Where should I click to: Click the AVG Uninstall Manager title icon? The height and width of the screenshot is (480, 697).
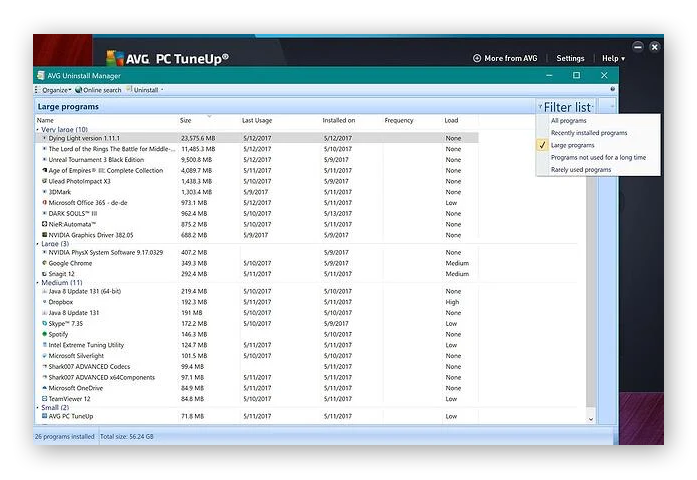(x=41, y=75)
